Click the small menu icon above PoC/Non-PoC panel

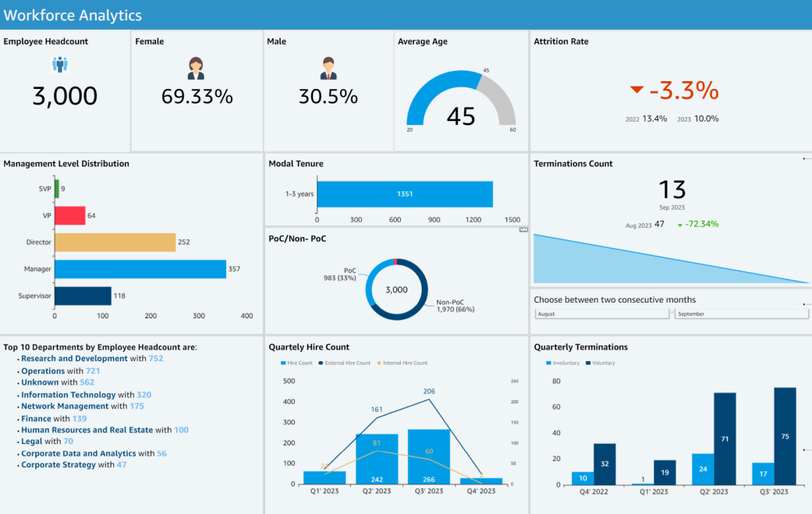[523, 229]
